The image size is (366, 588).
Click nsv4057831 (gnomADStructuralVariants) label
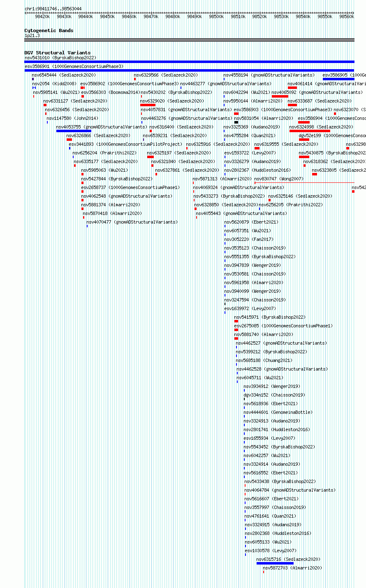pyautogui.click(x=186, y=110)
